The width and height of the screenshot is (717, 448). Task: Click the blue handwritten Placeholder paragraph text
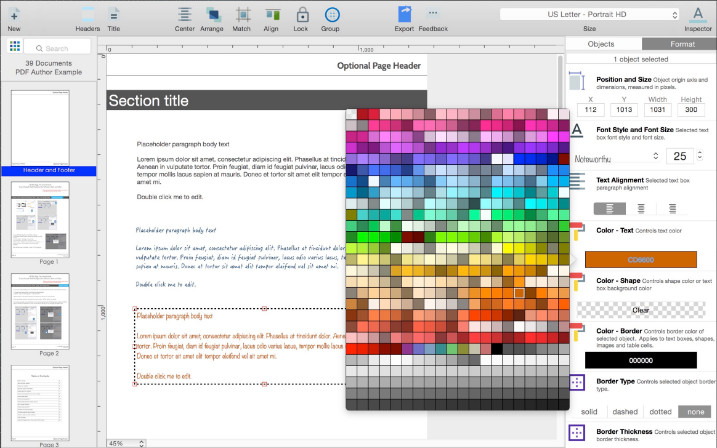[176, 230]
